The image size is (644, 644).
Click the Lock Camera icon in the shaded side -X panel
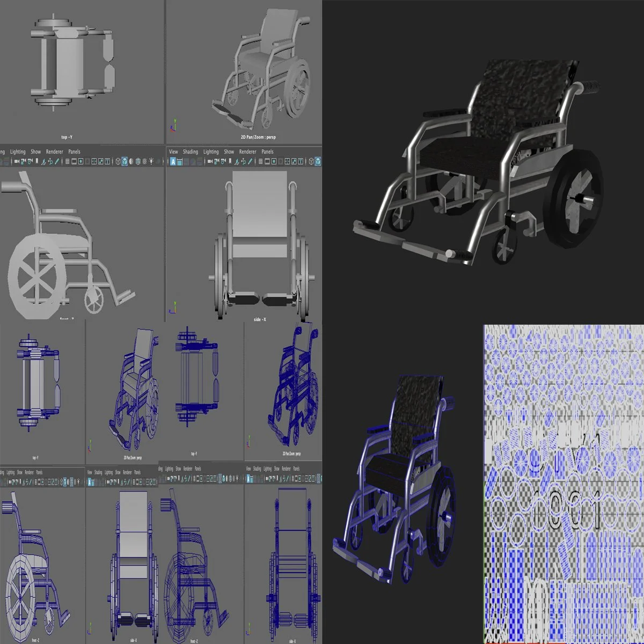coord(216,162)
